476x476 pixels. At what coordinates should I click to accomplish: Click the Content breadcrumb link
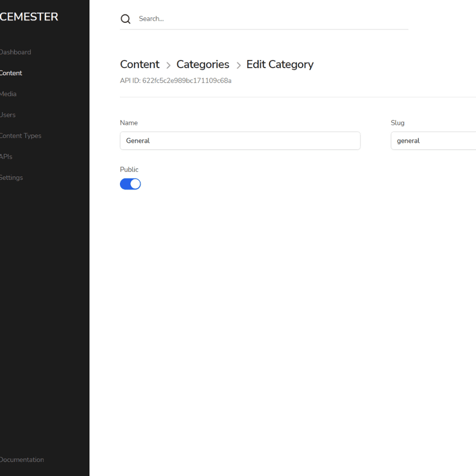139,65
